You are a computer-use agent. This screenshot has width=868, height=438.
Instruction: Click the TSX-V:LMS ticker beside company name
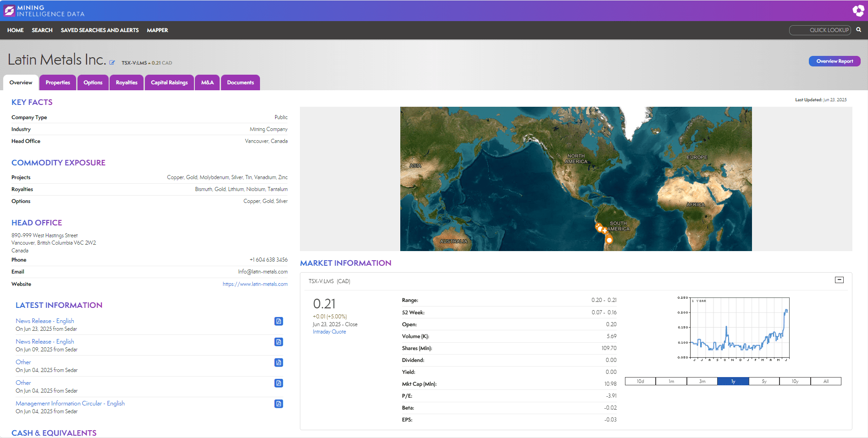[x=134, y=63]
